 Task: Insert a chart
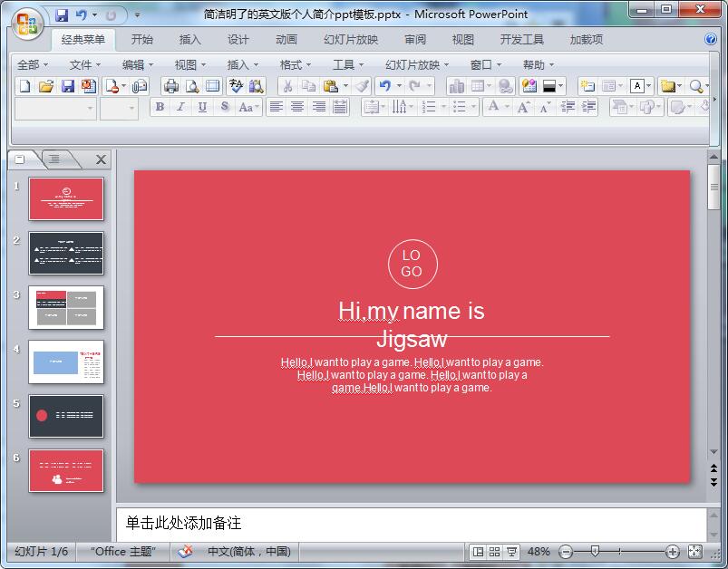(456, 86)
